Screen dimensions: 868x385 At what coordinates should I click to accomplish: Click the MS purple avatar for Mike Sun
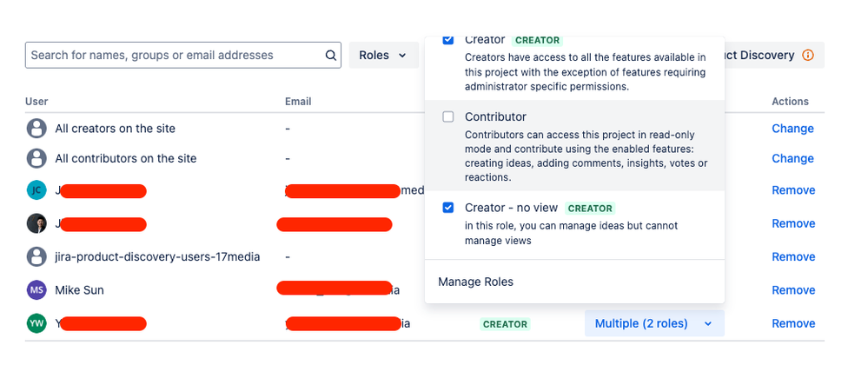pyautogui.click(x=36, y=290)
